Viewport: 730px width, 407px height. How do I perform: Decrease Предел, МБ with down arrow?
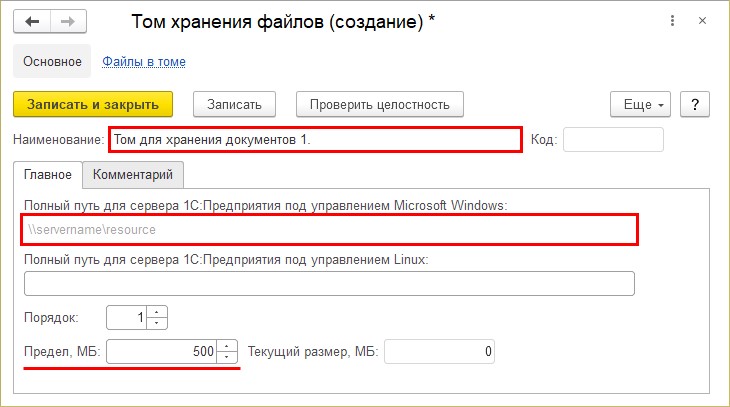[x=228, y=357]
